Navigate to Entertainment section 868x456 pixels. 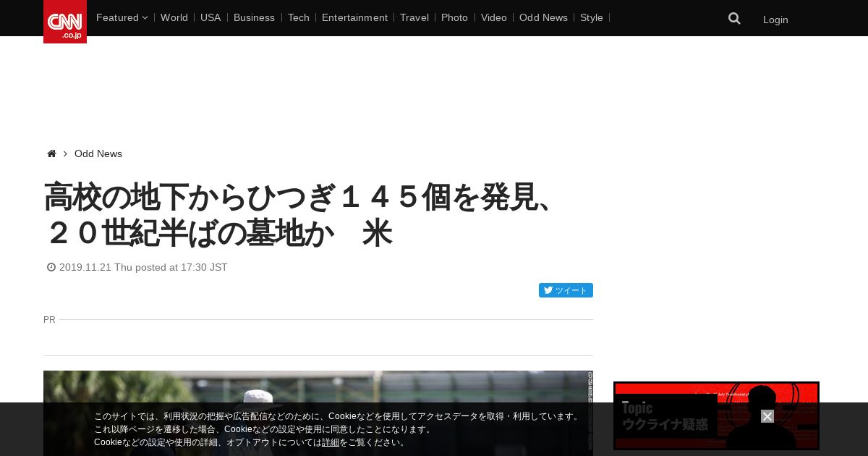tap(354, 17)
